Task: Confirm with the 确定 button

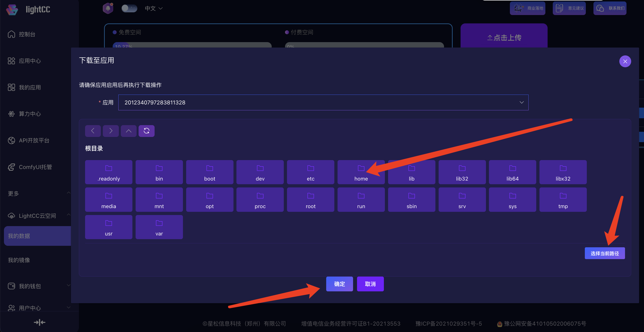Action: point(339,284)
